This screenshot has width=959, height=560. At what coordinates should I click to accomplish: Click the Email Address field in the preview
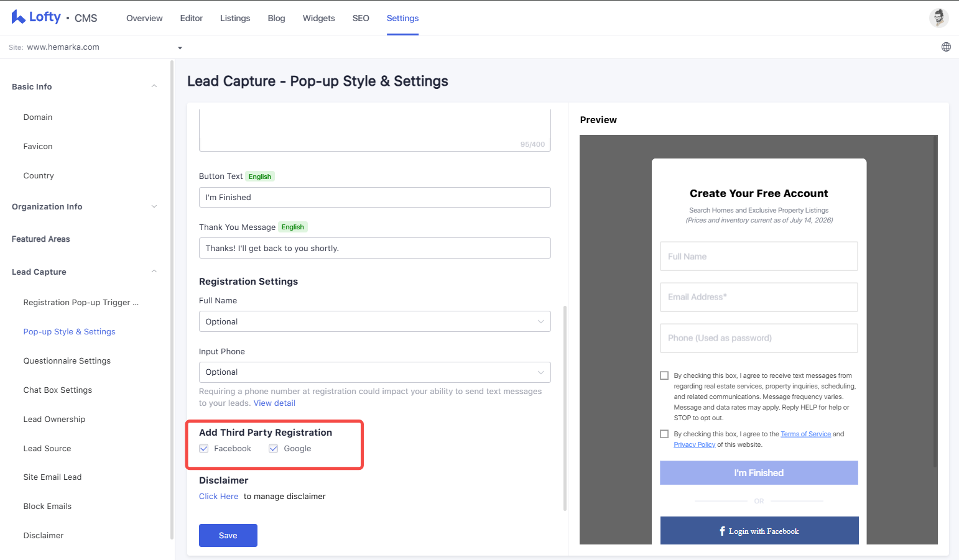pyautogui.click(x=759, y=297)
